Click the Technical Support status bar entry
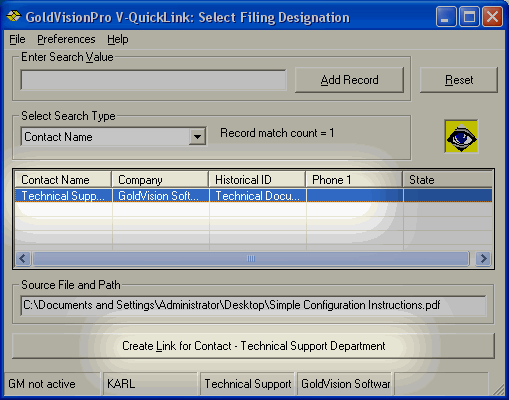This screenshot has height=400, width=509. [247, 384]
